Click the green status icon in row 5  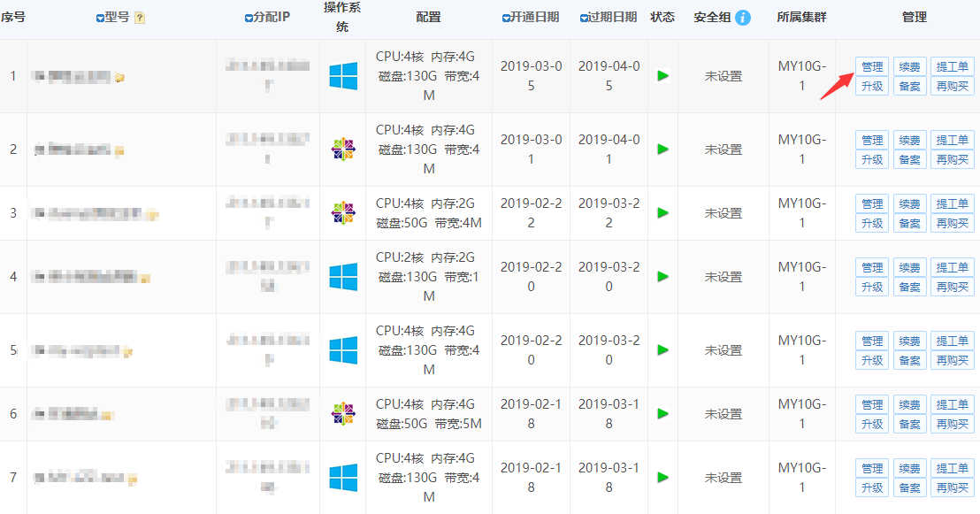click(x=662, y=350)
